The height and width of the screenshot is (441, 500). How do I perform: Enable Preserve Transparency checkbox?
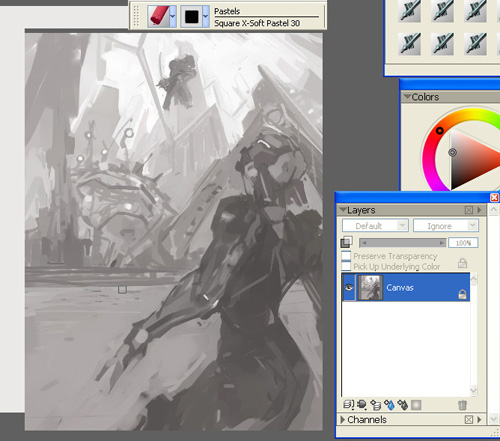click(x=346, y=256)
